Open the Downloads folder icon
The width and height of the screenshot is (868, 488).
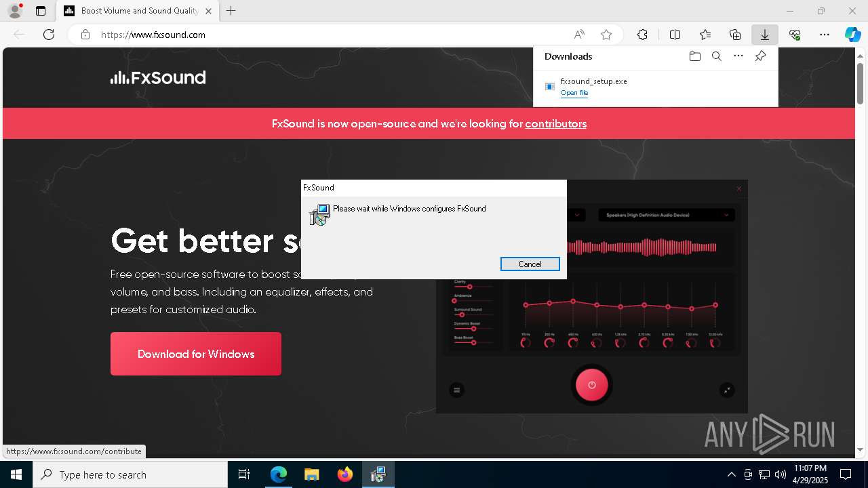point(694,56)
